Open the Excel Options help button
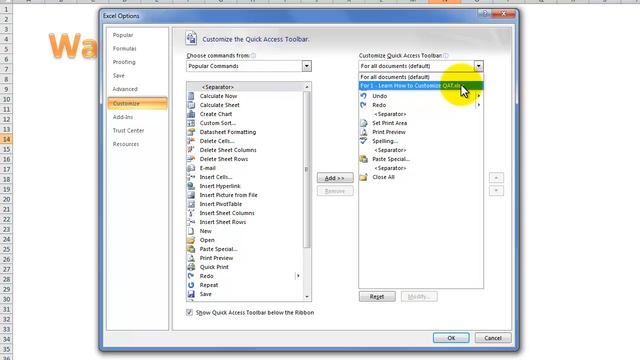Image resolution: width=640 pixels, height=360 pixels. tap(485, 13)
